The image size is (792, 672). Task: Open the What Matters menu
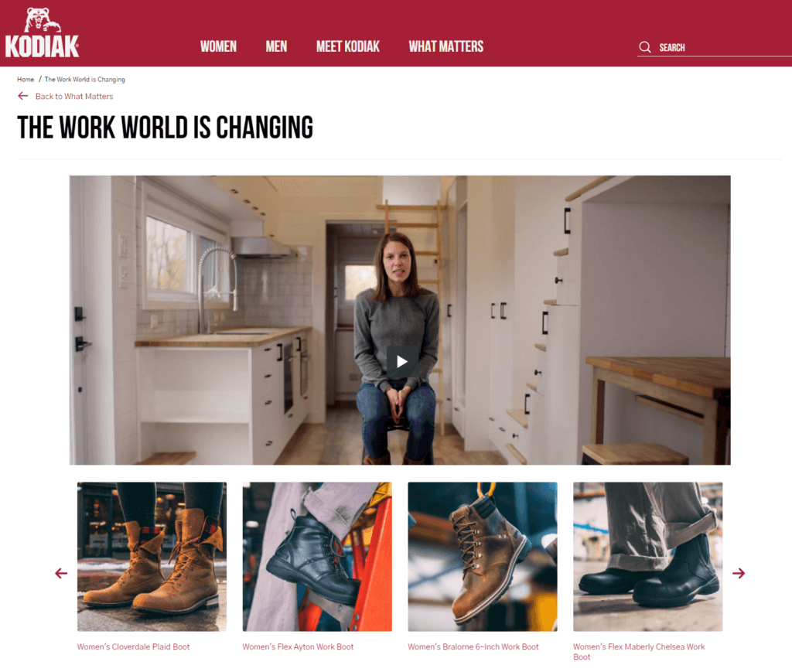click(x=446, y=46)
